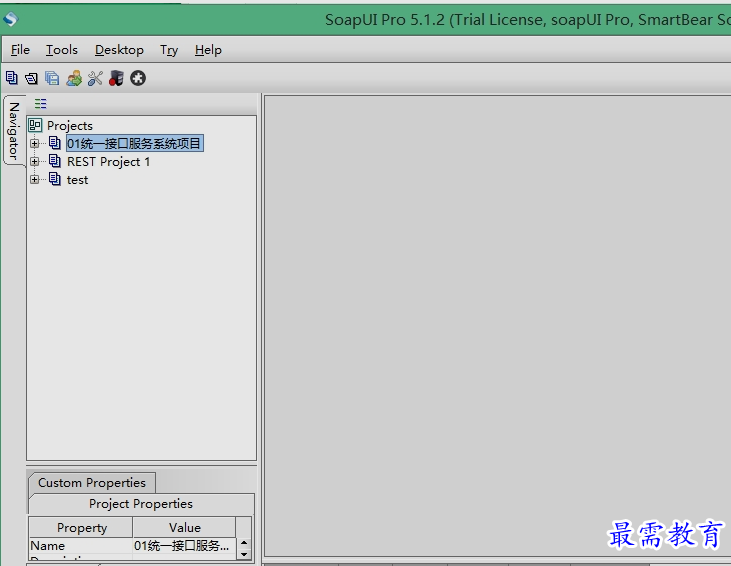Image resolution: width=731 pixels, height=566 pixels.
Task: Open the Try menu
Action: click(169, 50)
